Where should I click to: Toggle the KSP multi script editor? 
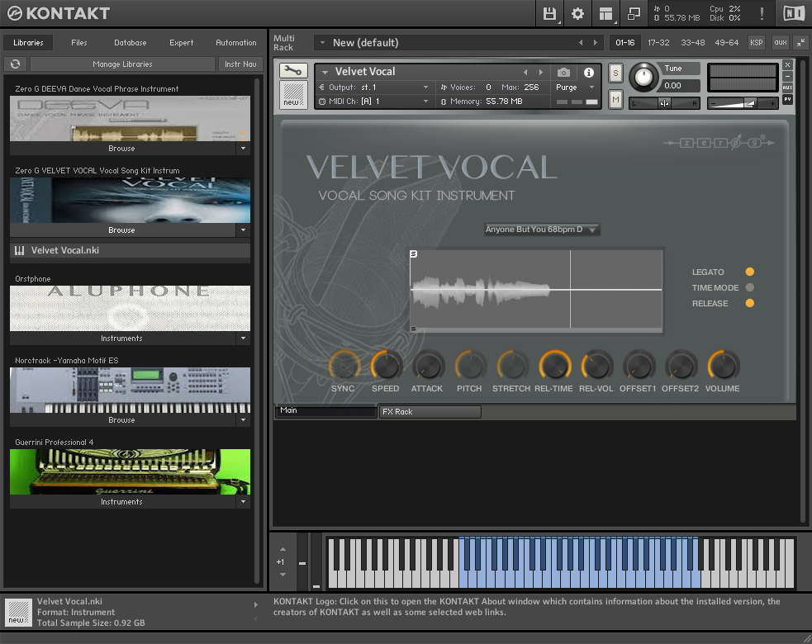[756, 42]
